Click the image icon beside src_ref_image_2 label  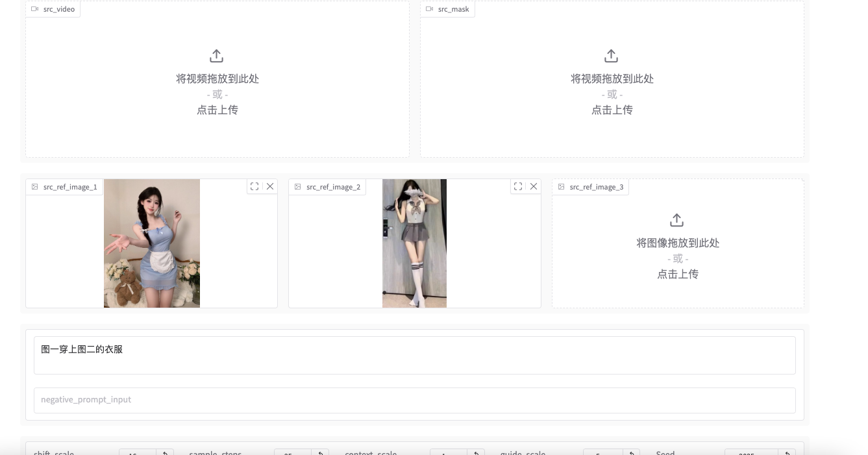(x=298, y=187)
